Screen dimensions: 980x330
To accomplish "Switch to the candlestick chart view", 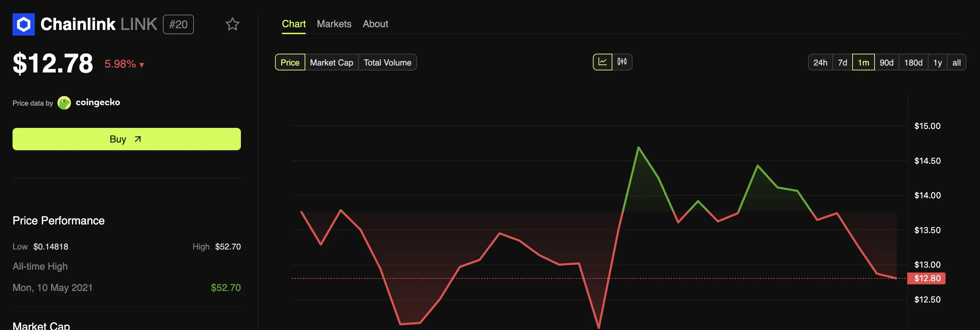I will pyautogui.click(x=622, y=62).
